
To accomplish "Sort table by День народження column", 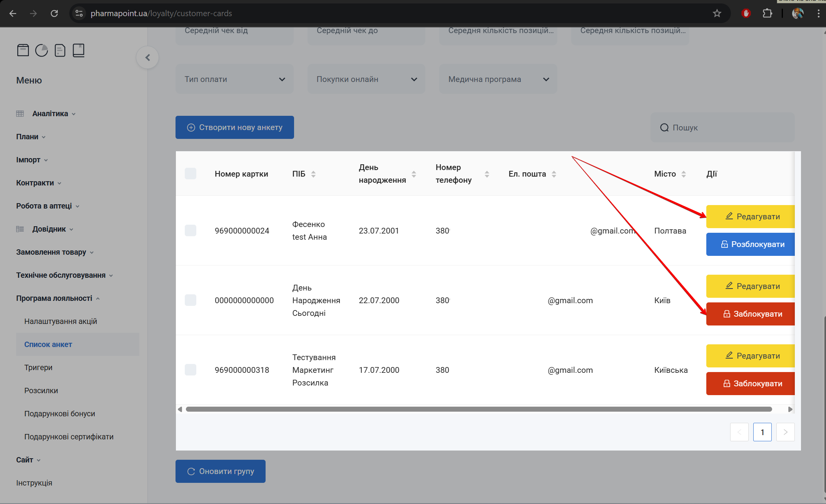I will pyautogui.click(x=414, y=174).
